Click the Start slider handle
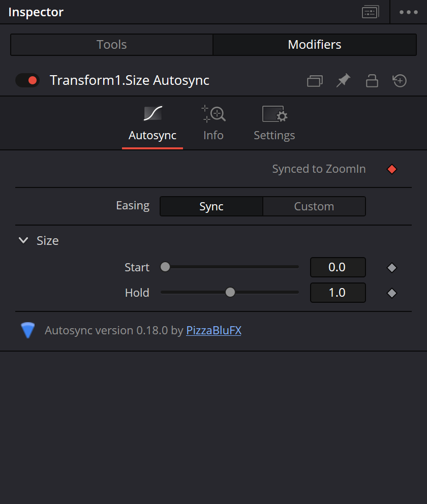Screen dimensions: 427x504 (x=165, y=267)
